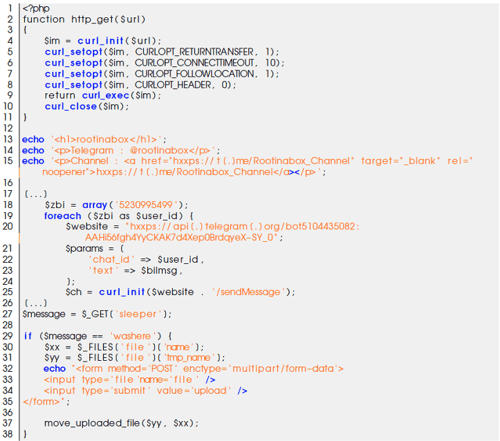Click the '$xx = $_FILES' assignment line
500x441 pixels.
pyautogui.click(x=124, y=347)
